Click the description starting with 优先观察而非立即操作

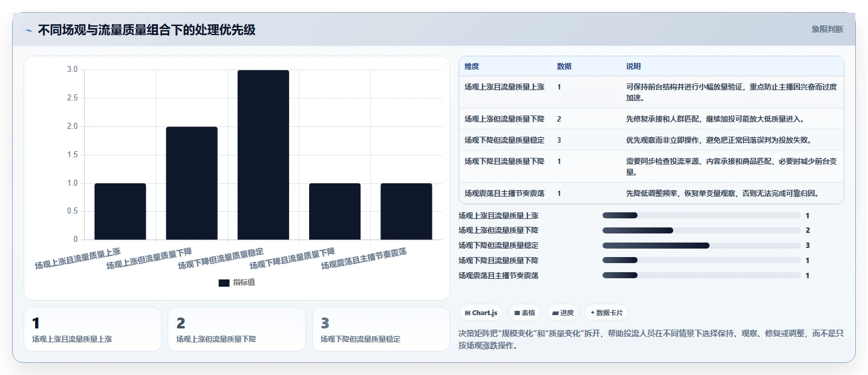(719, 140)
